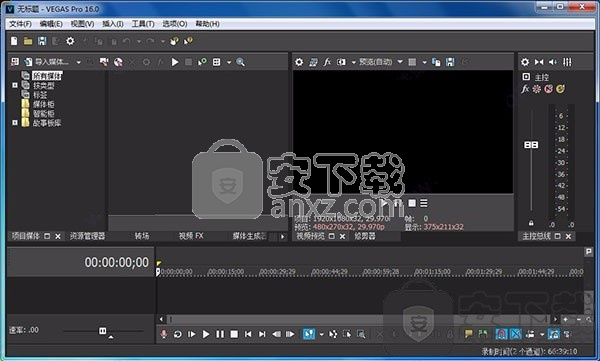Open project properties gear in main toolbar

[x=70, y=41]
